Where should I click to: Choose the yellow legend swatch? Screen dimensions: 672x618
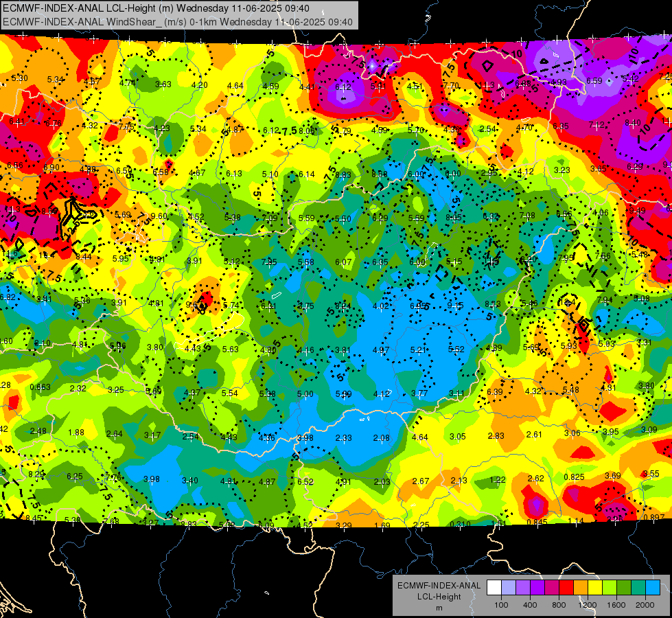coord(595,588)
